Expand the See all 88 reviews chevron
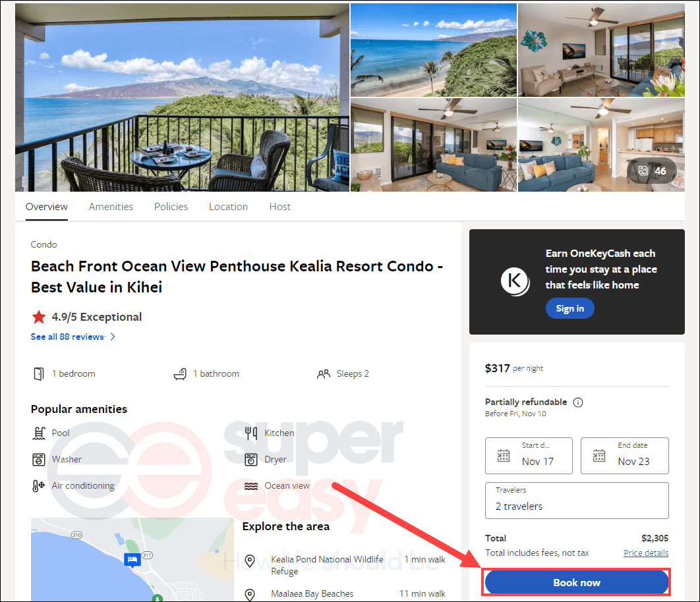This screenshot has height=602, width=700. (113, 337)
